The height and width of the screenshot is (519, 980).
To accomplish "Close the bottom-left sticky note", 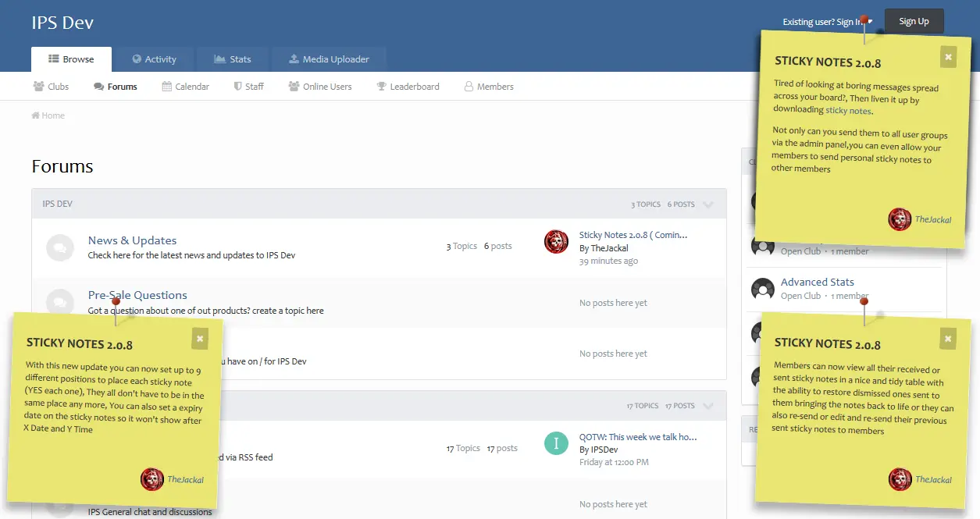I will pos(200,338).
